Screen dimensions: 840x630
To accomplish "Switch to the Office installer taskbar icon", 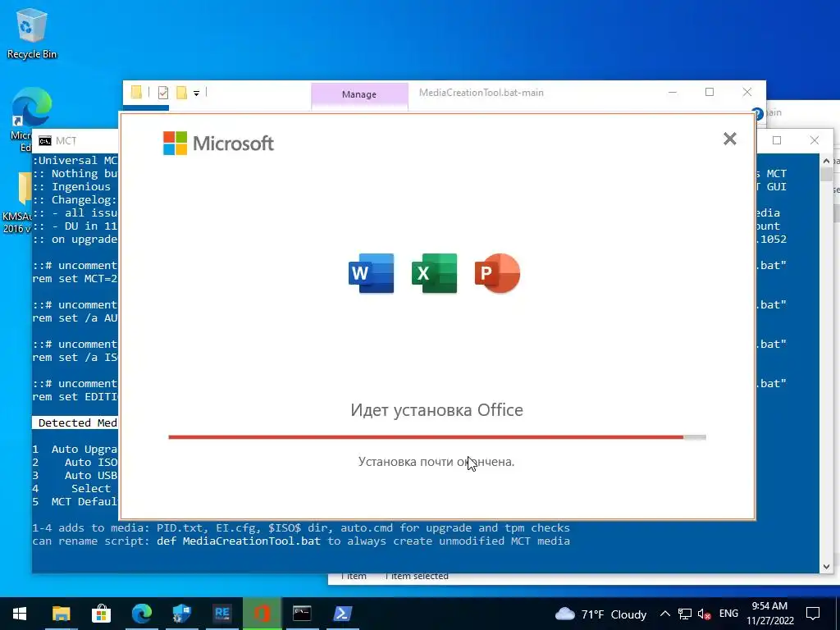I will point(262,614).
